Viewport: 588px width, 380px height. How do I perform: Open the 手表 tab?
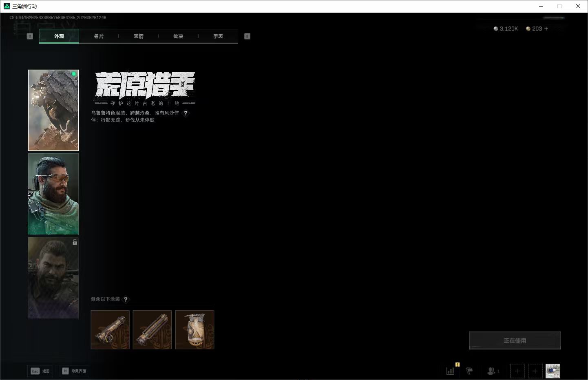pos(218,36)
